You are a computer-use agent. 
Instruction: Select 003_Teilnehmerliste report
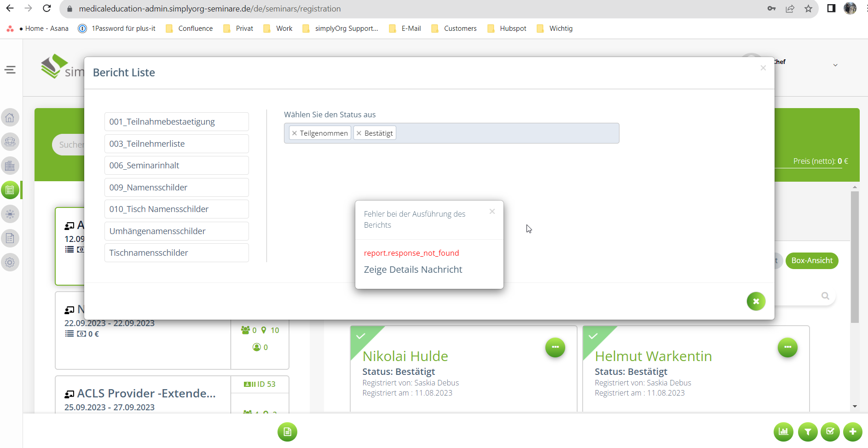(176, 144)
